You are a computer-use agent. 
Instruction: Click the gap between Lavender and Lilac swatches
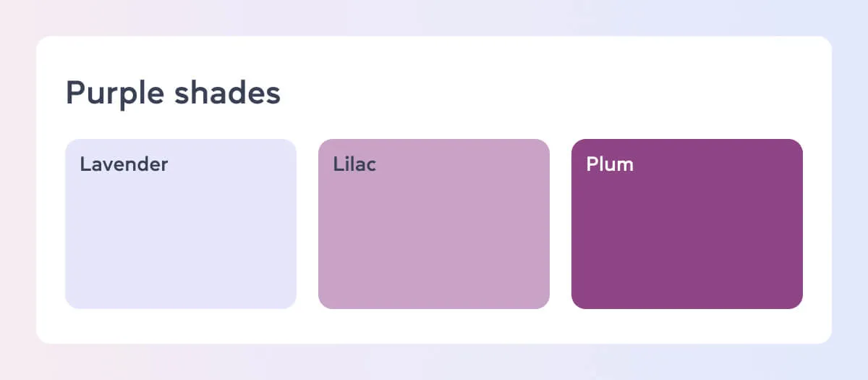(307, 224)
